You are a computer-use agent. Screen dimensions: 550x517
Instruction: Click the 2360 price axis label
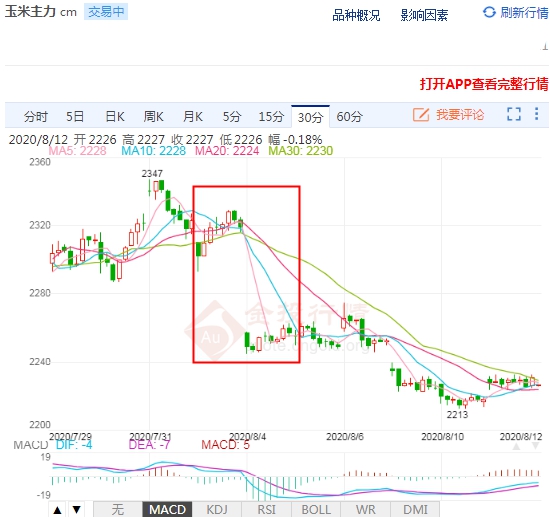(40, 162)
